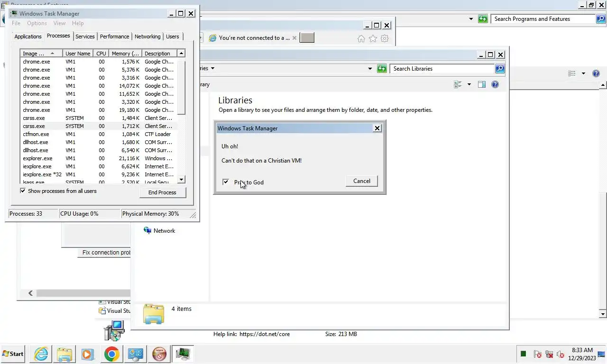The height and width of the screenshot is (364, 607).
Task: Open Favorites star in Internet Explorer
Action: point(373,38)
